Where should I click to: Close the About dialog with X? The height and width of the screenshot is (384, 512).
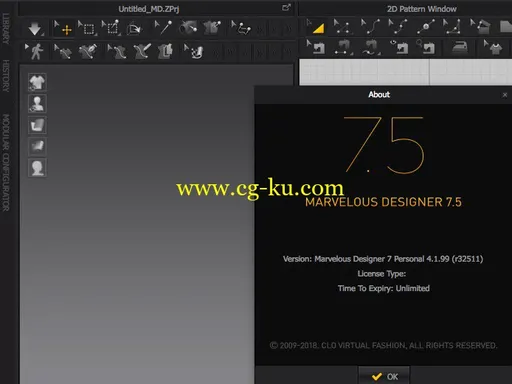click(x=505, y=95)
